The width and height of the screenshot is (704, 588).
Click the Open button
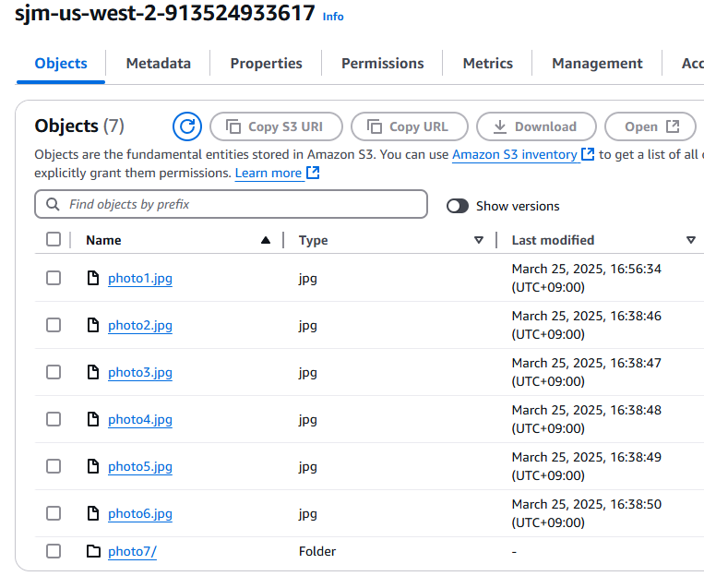[x=650, y=126]
